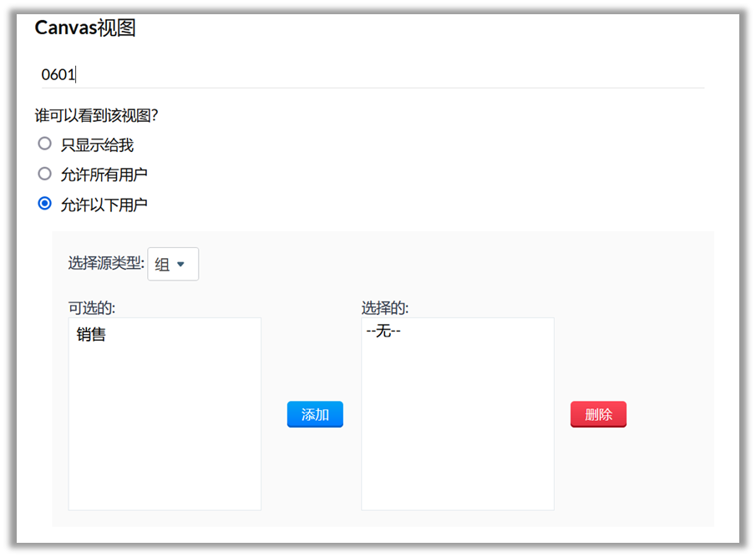This screenshot has height=557, width=756.
Task: Click the caret arrow in source type dropdown
Action: tap(180, 265)
